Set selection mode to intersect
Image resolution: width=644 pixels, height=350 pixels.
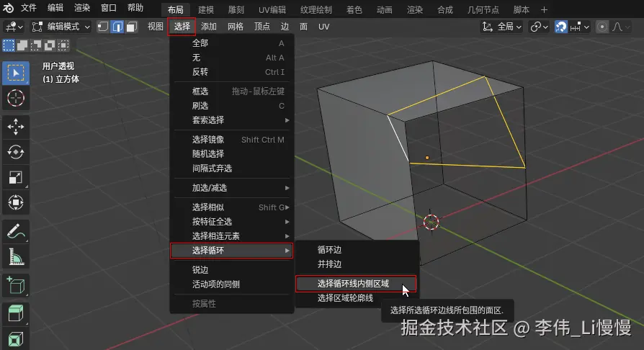pos(63,45)
